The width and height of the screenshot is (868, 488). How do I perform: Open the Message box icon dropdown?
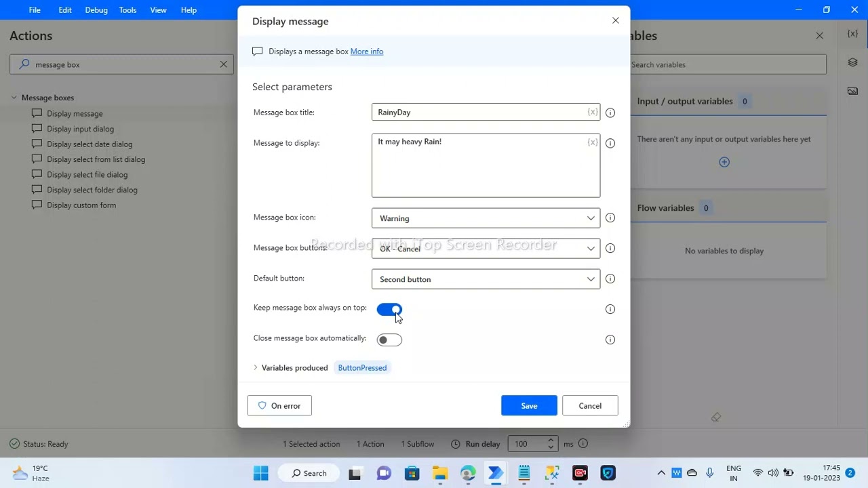486,218
